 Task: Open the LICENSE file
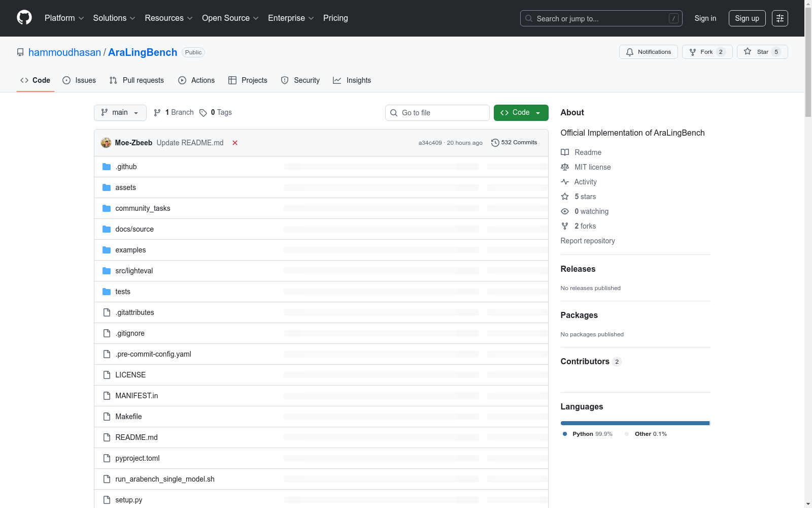[130, 375]
